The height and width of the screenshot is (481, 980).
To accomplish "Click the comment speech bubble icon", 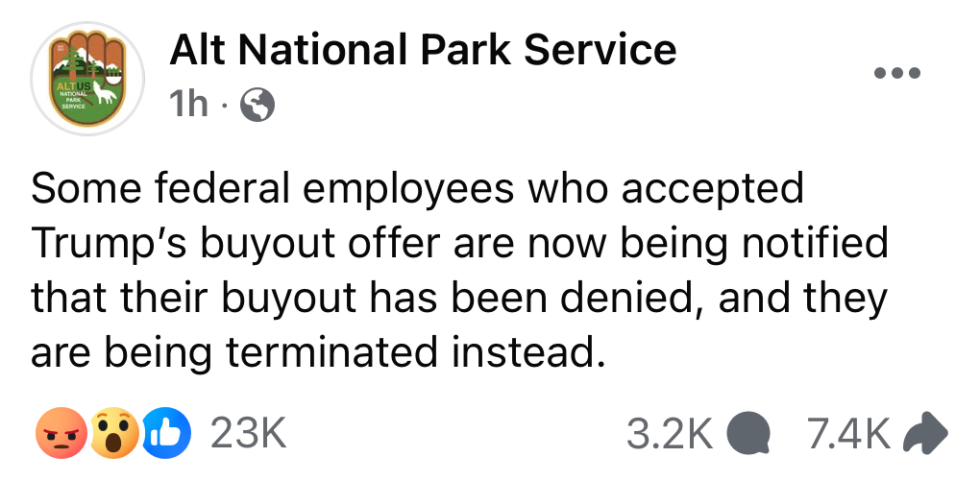I will coord(748,434).
